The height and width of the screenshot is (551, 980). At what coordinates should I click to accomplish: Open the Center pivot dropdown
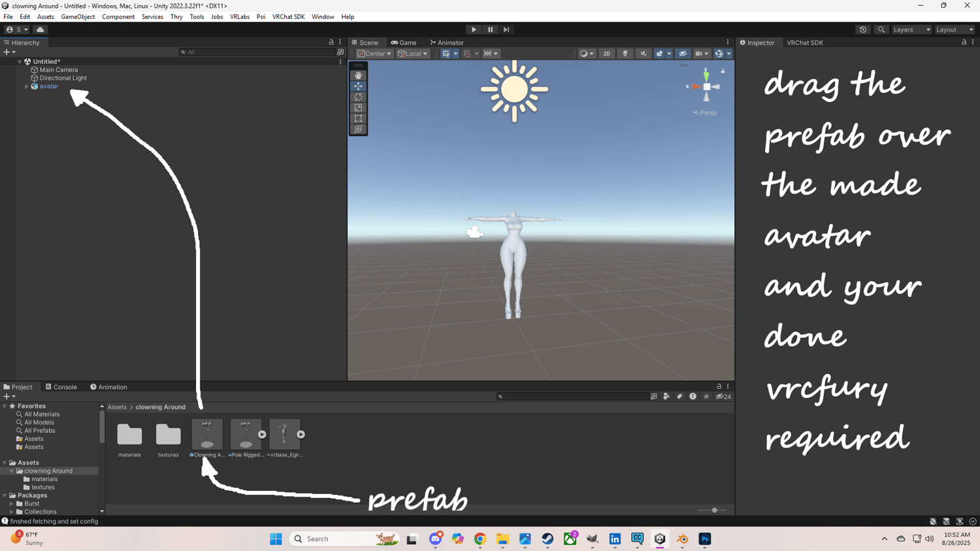[374, 54]
